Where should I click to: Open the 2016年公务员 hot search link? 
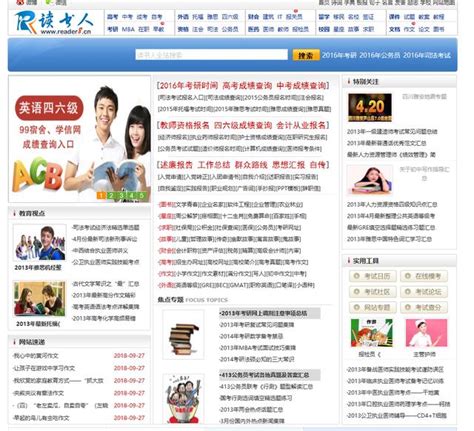tap(379, 55)
